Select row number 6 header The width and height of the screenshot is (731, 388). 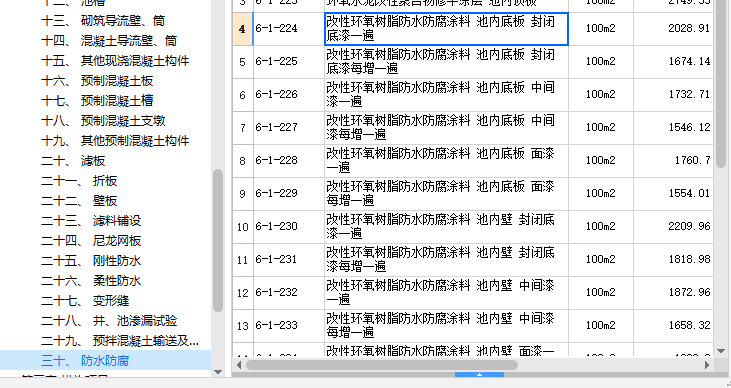pos(242,95)
